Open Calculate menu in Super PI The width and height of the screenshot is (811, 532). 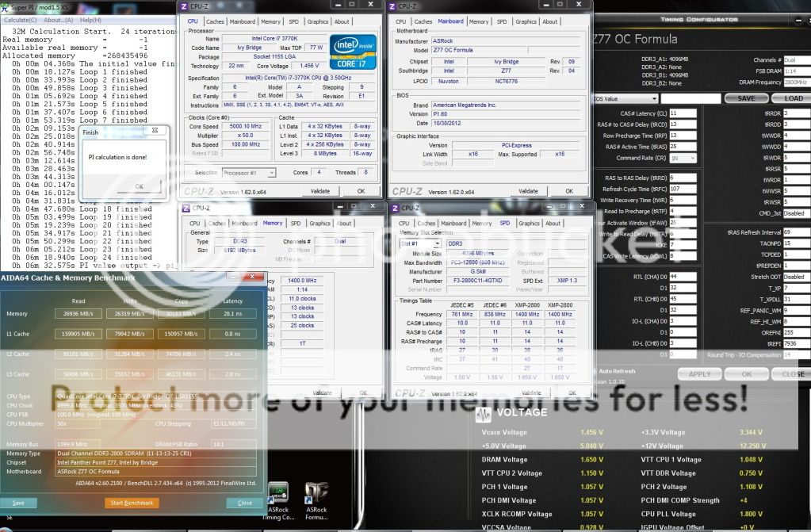point(20,19)
